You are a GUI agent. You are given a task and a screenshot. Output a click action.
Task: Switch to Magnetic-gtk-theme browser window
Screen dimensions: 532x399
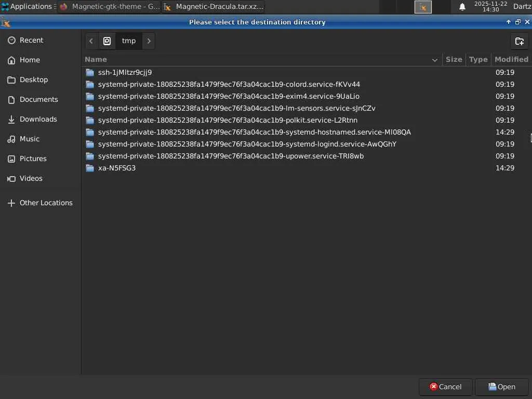(x=110, y=7)
